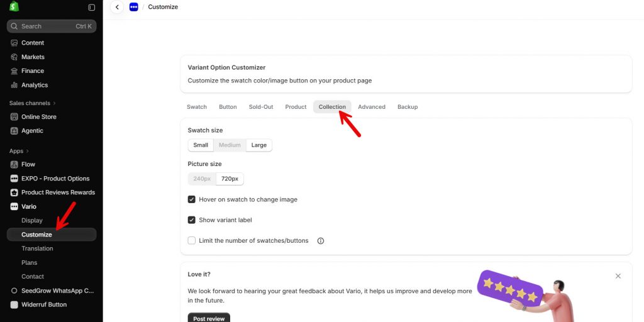This screenshot has height=322, width=644.
Task: Click the Online Store storefront icon
Action: click(x=14, y=116)
